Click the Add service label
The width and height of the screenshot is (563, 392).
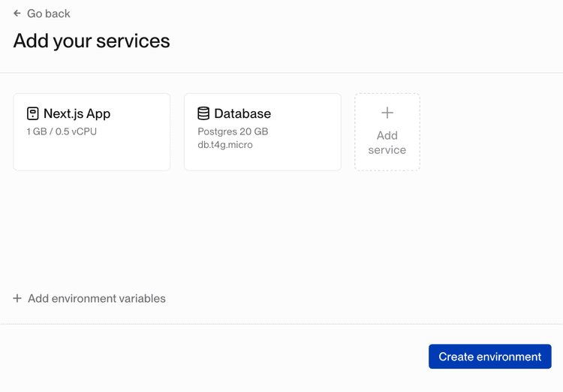point(387,143)
